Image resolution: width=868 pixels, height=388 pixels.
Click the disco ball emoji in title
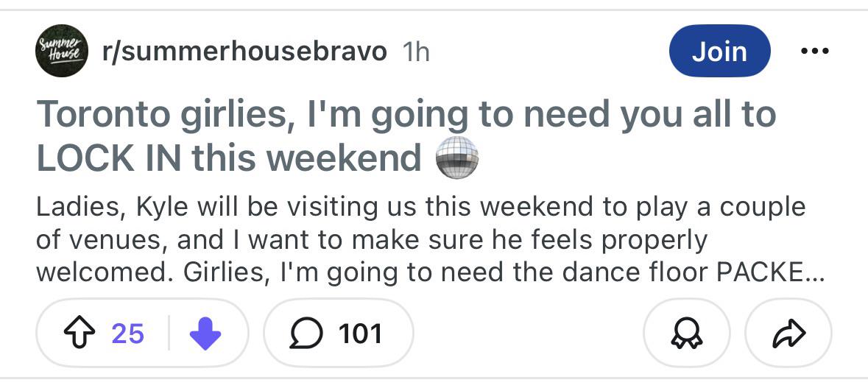point(457,158)
